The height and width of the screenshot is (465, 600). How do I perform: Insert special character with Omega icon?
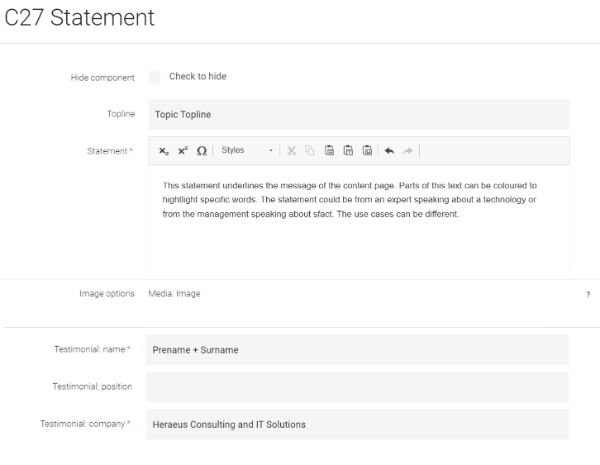tap(202, 150)
